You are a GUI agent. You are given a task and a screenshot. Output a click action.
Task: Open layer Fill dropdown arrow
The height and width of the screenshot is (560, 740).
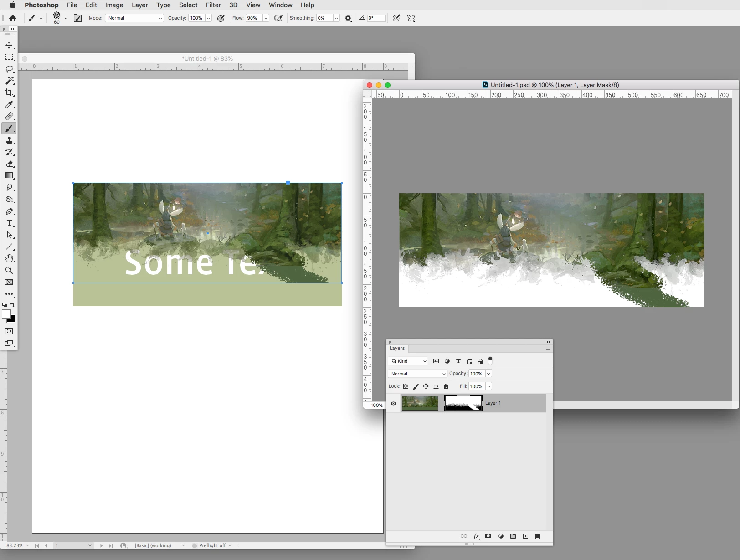point(488,386)
